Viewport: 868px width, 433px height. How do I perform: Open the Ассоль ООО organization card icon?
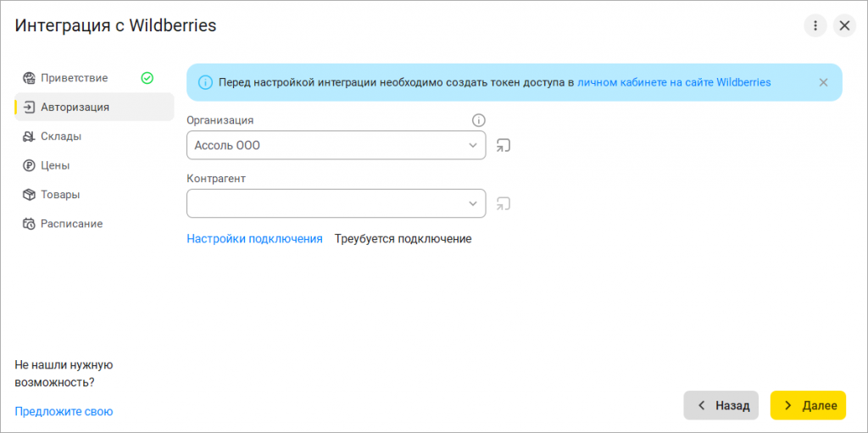(503, 146)
